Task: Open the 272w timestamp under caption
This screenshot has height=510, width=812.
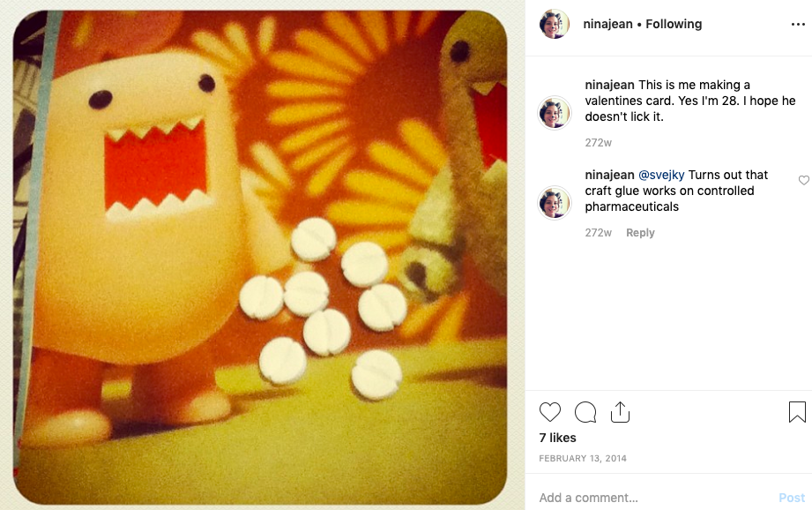Action: [598, 143]
